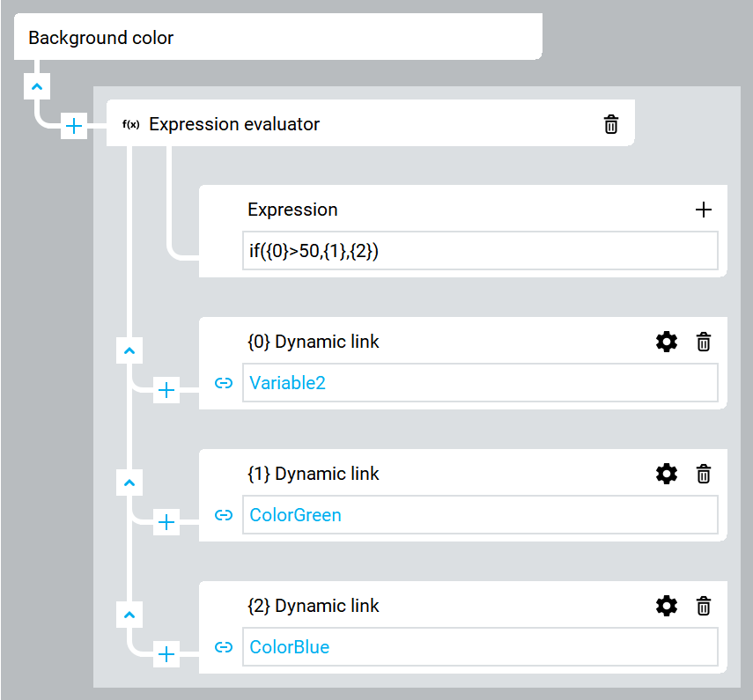Add node before ColorBlue dynamic link
This screenshot has width=753, height=700.
(x=166, y=654)
